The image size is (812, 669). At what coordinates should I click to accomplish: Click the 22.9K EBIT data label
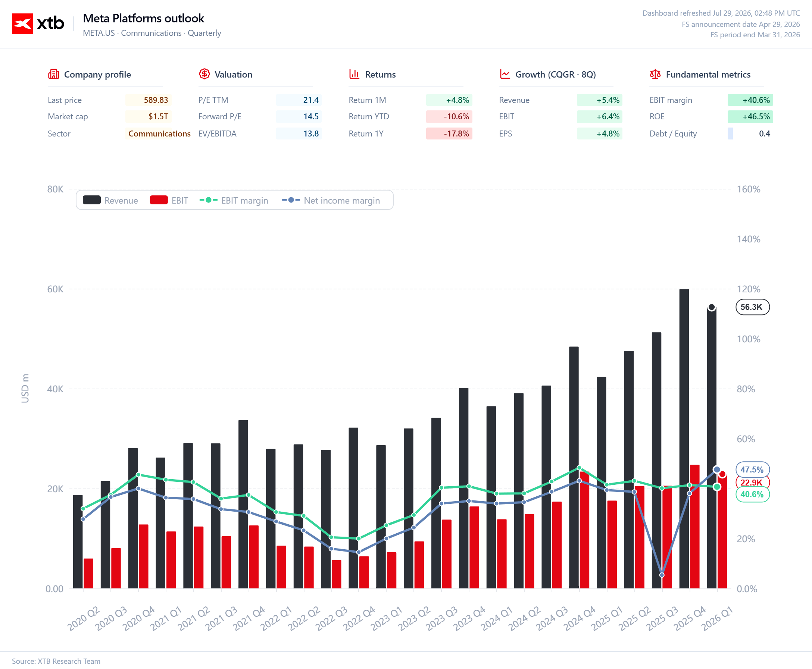(x=752, y=483)
